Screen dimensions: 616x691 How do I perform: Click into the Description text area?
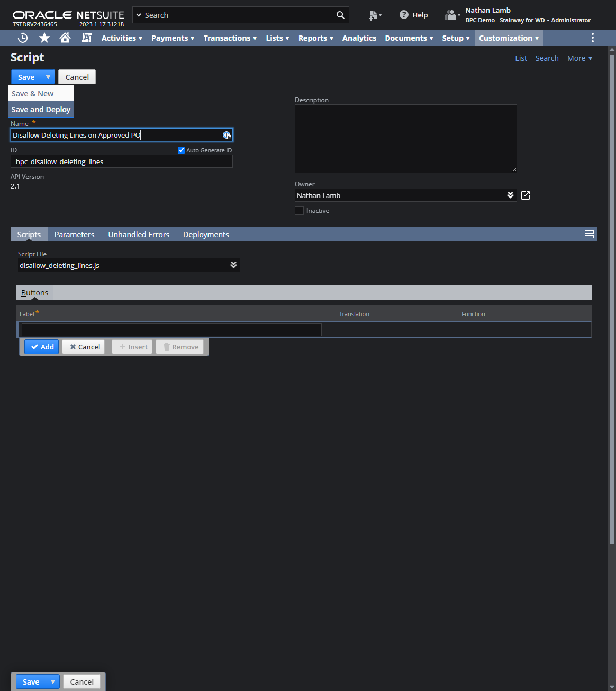406,139
